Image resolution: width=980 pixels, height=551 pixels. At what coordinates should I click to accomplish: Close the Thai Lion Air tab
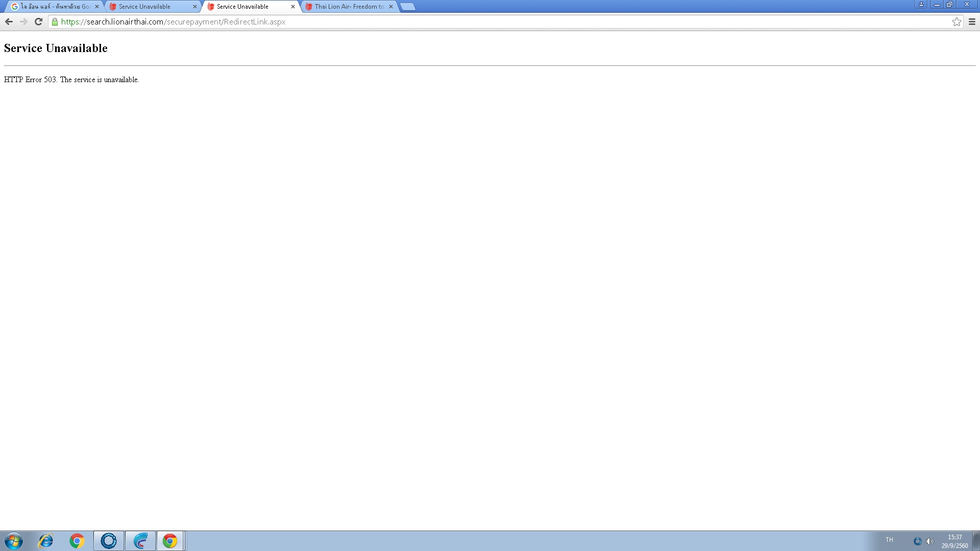pos(391,7)
